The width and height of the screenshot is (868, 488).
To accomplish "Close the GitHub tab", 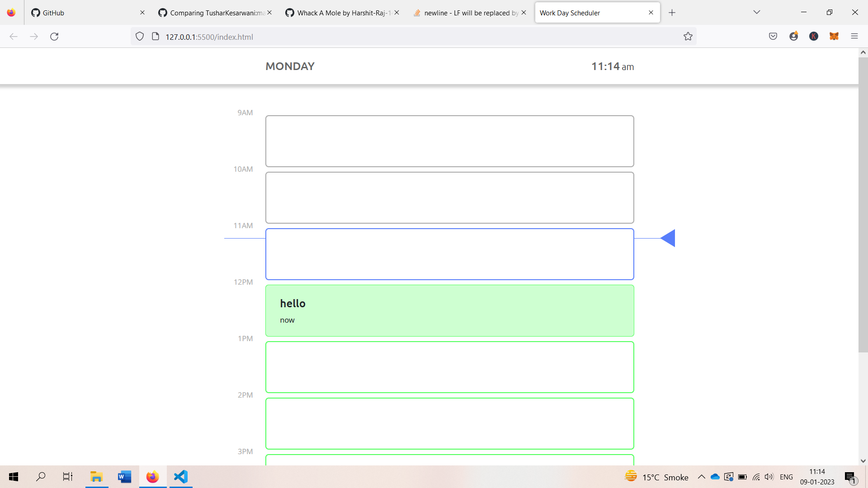I will tap(142, 13).
